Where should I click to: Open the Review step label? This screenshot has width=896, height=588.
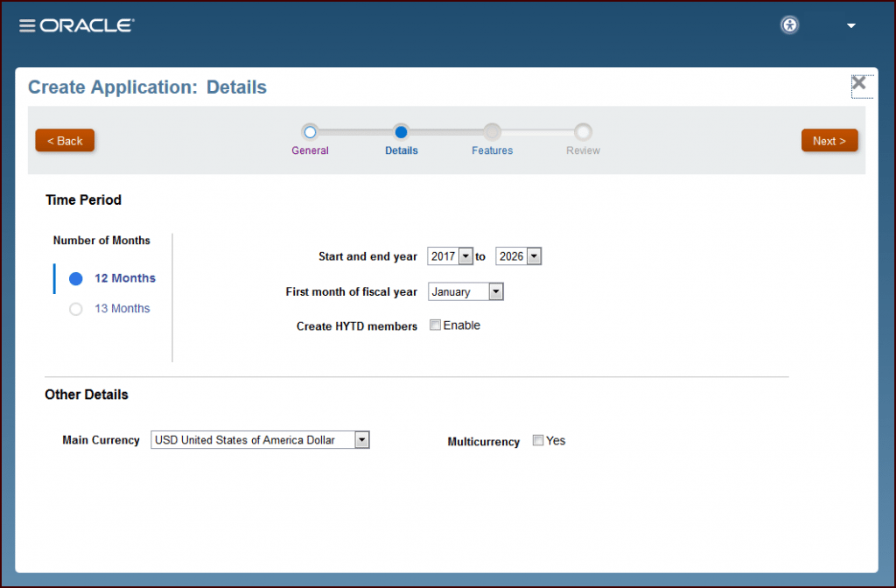click(583, 150)
